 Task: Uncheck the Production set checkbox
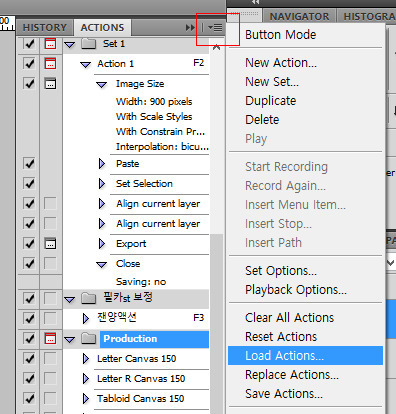point(29,338)
